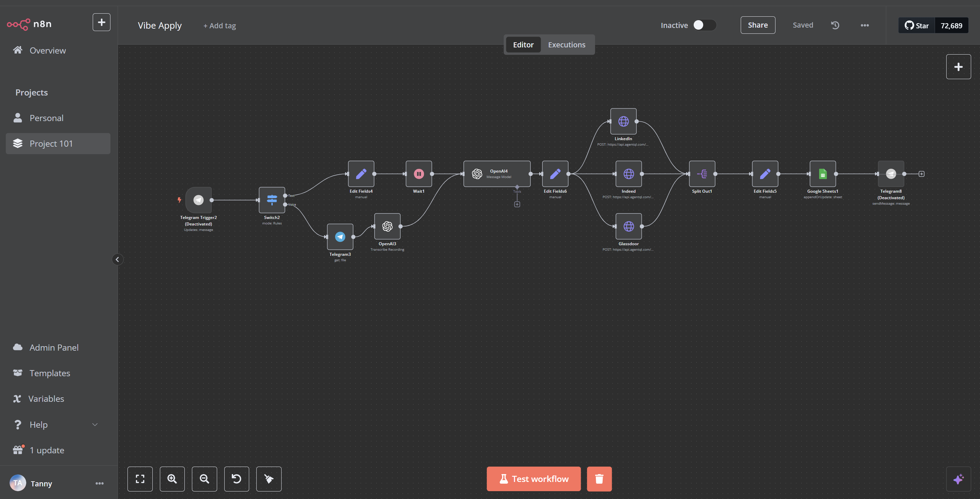Open the AI assistant sparkle icon
The image size is (980, 499).
[958, 479]
